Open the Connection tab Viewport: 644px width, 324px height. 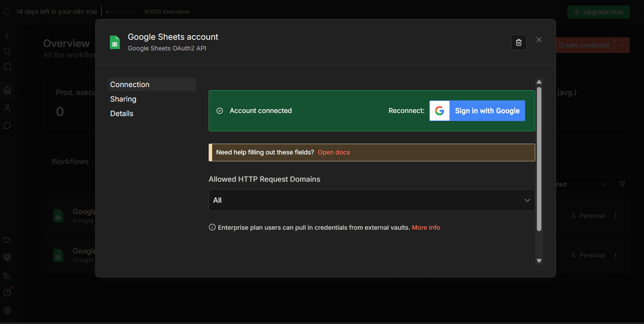[x=152, y=85]
